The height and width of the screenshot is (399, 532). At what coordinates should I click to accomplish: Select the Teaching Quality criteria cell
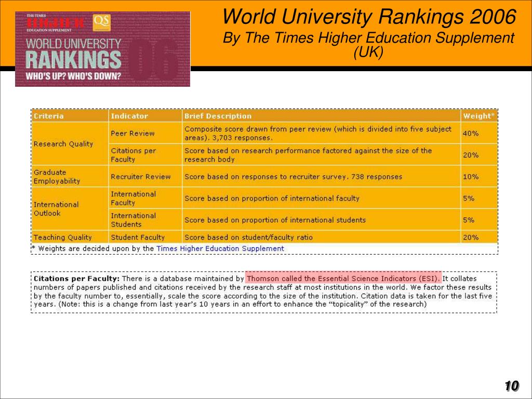[x=70, y=237]
